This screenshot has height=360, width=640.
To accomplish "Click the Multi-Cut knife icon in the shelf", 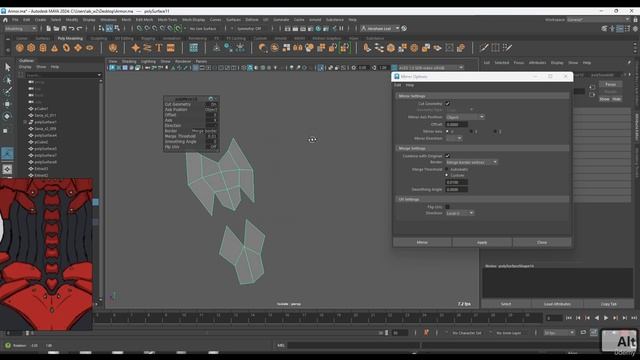I will (x=484, y=48).
